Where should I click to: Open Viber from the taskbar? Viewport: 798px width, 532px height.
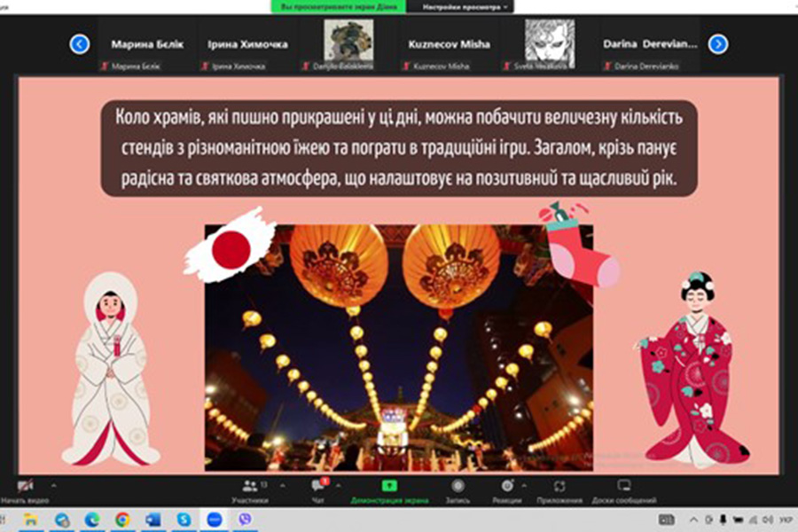(x=245, y=520)
